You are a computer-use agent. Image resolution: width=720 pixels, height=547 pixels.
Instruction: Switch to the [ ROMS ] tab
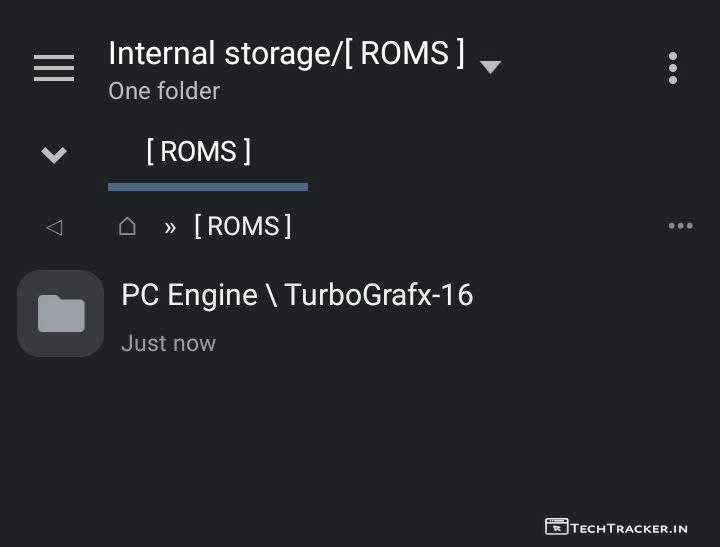pyautogui.click(x=198, y=152)
